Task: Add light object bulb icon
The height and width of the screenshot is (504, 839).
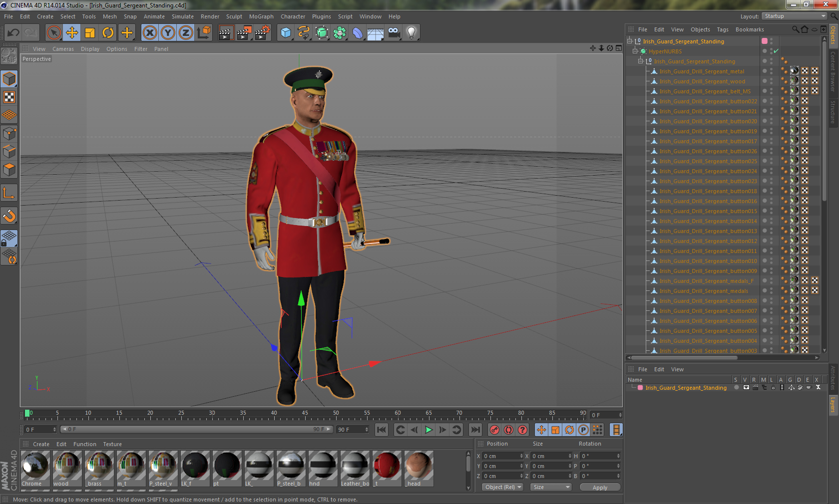Action: (x=412, y=33)
